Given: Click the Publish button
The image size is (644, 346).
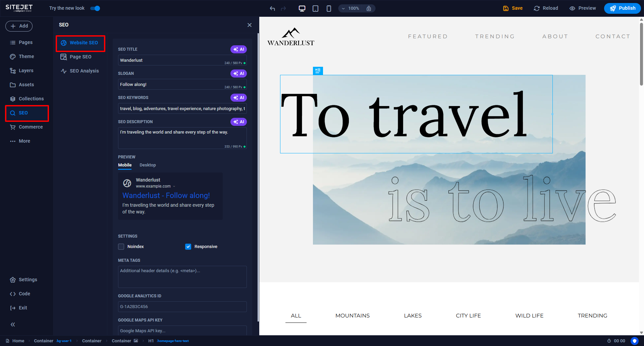Looking at the screenshot, I should pos(623,8).
